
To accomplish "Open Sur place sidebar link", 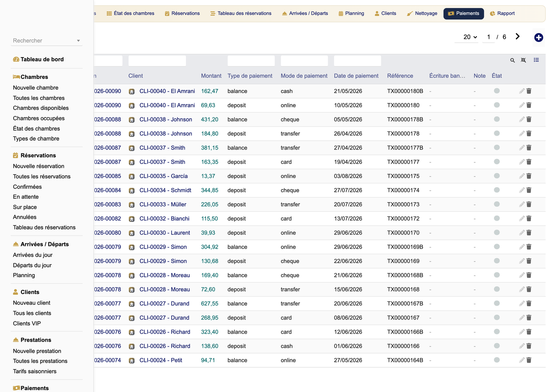I will point(25,207).
